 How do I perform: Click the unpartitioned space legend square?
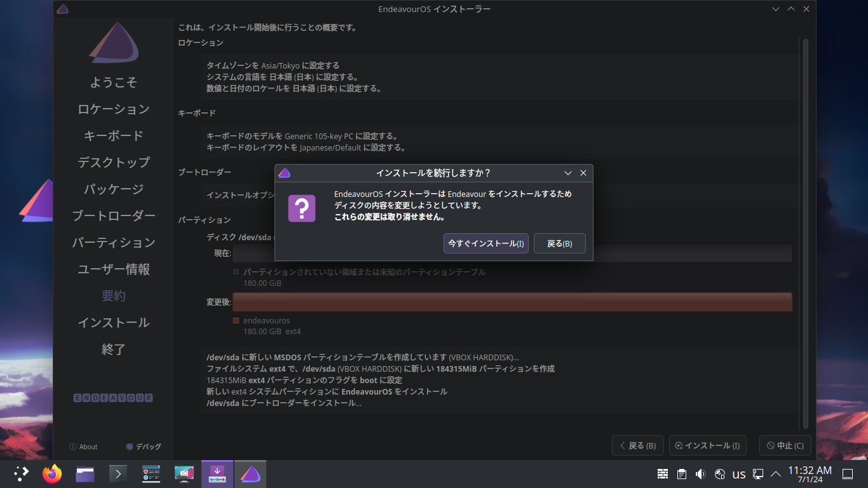click(x=236, y=272)
